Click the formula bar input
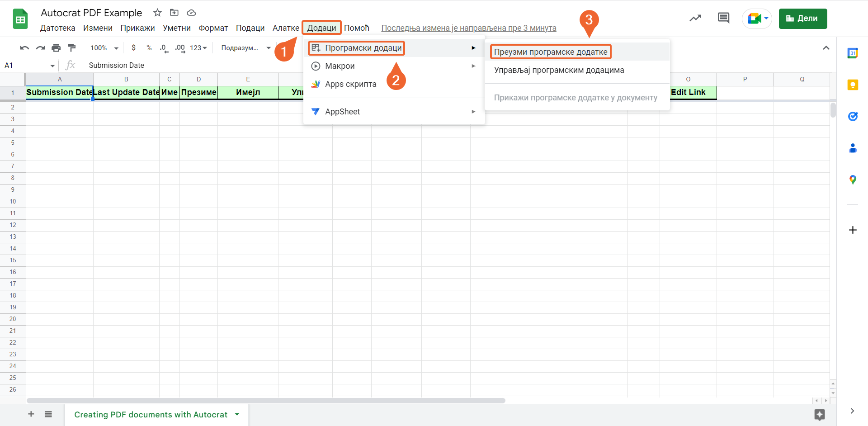 (x=457, y=66)
